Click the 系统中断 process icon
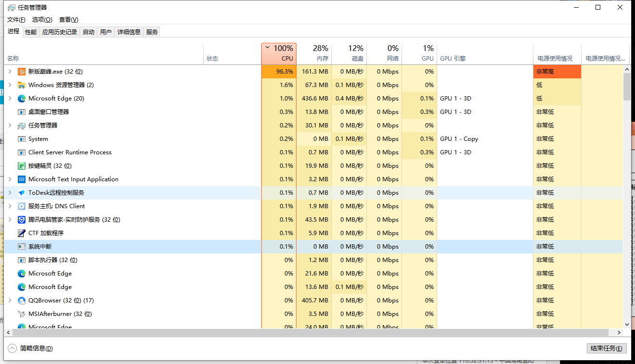635x364 pixels. tap(21, 247)
